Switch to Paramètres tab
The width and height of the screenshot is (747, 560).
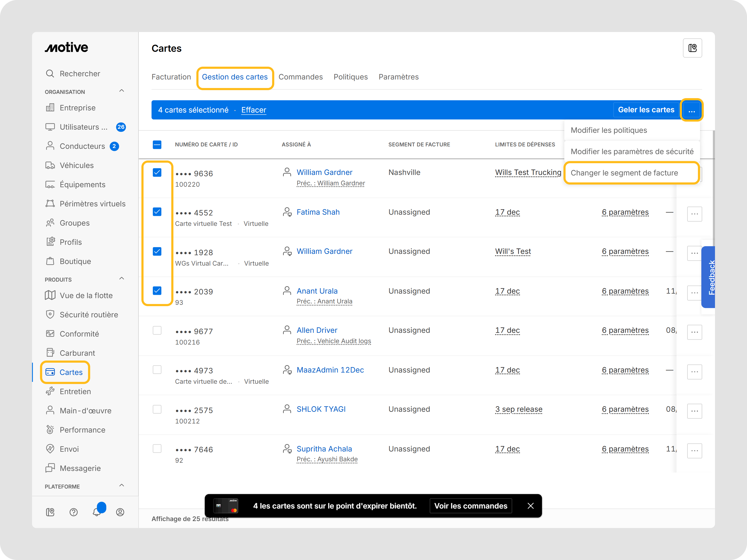[399, 77]
